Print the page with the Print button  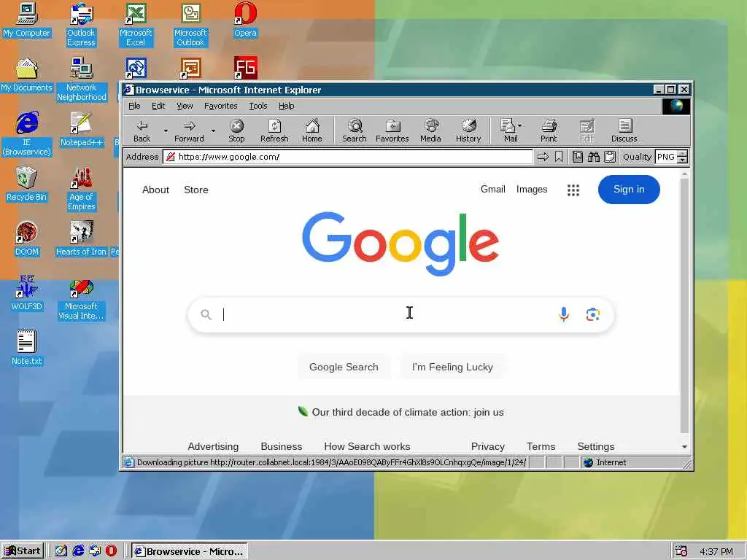click(x=549, y=131)
